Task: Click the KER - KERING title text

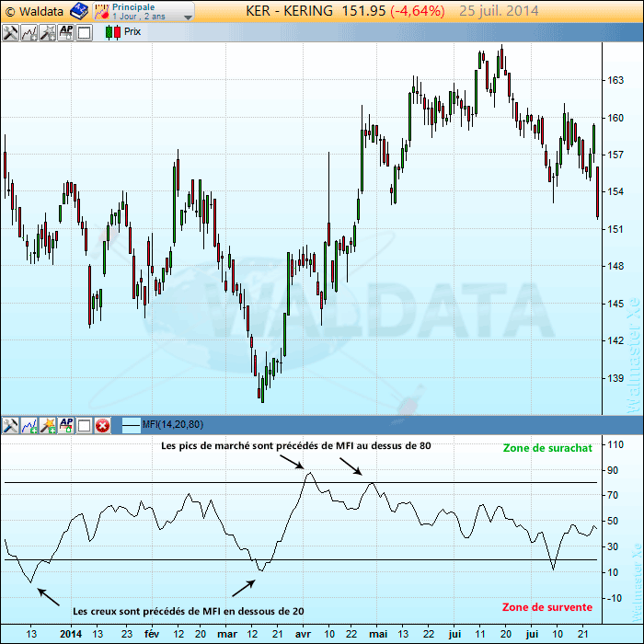Action: coord(290,11)
